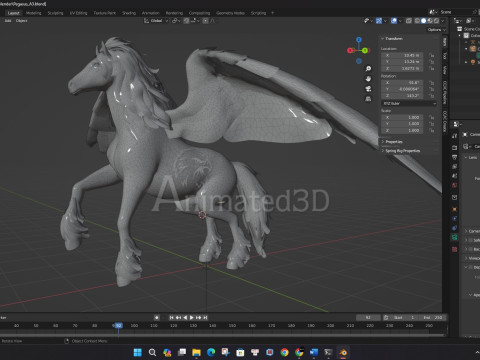
Task: Open the Add menu in viewport header
Action: click(x=8, y=21)
